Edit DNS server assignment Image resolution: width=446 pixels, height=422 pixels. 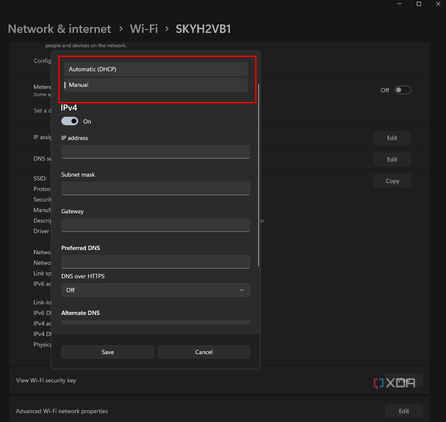392,160
